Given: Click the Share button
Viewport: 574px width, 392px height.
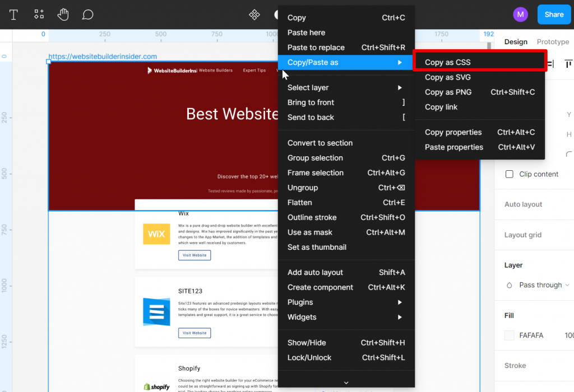Looking at the screenshot, I should [554, 14].
